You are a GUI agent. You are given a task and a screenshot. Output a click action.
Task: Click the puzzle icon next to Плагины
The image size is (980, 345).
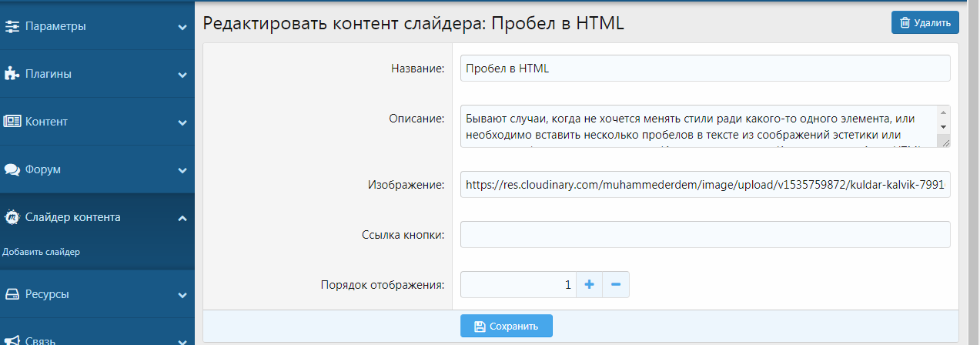(x=12, y=74)
